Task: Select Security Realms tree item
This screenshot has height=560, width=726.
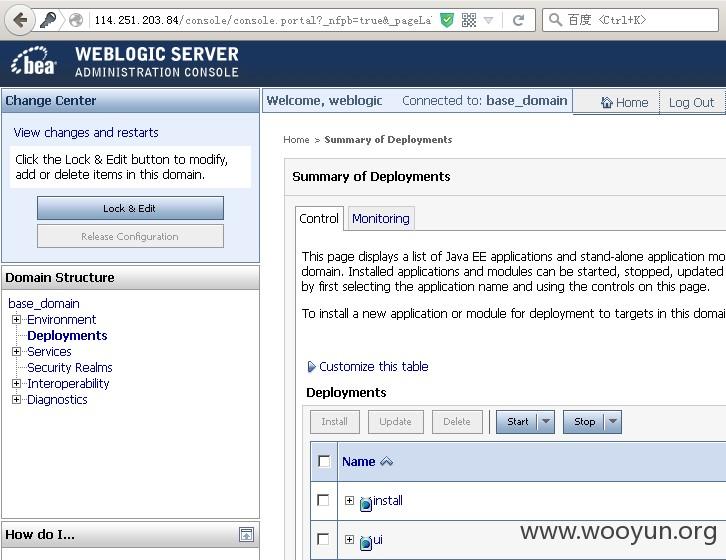Action: click(x=70, y=367)
